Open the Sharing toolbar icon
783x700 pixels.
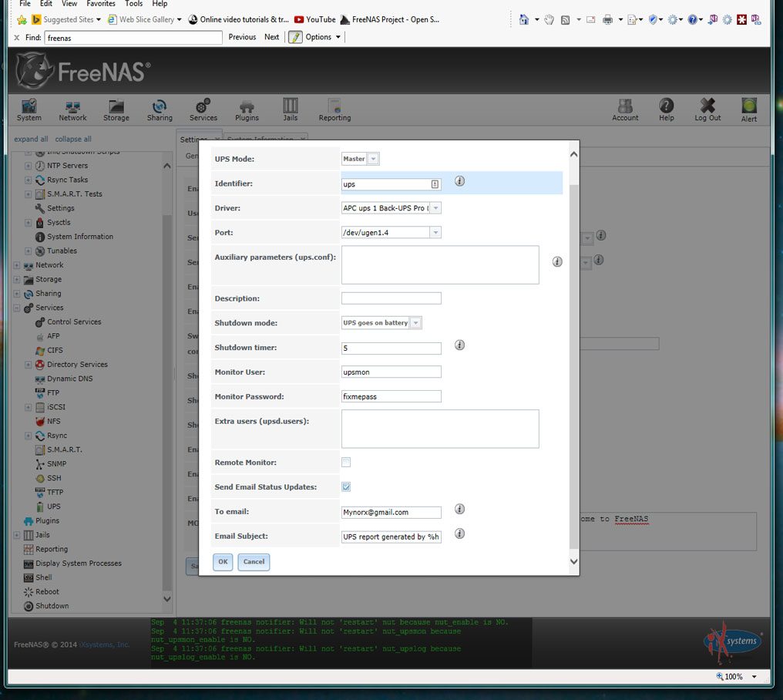point(160,110)
